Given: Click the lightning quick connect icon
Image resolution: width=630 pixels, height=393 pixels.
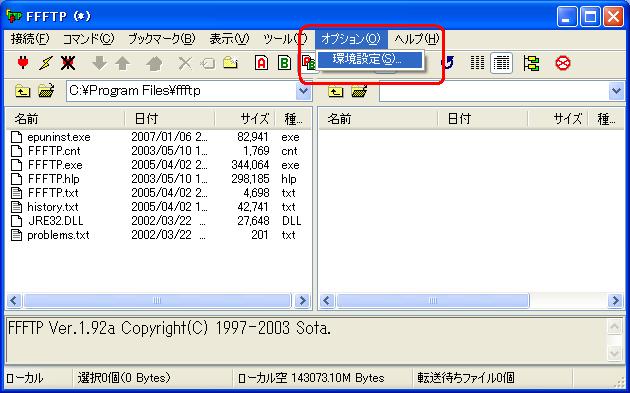Looking at the screenshot, I should [45, 63].
